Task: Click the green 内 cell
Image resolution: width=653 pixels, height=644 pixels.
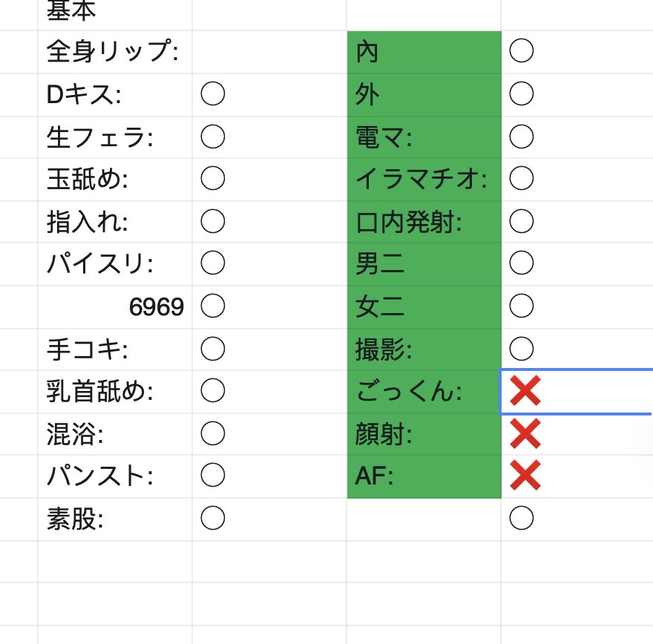Action: pyautogui.click(x=424, y=52)
